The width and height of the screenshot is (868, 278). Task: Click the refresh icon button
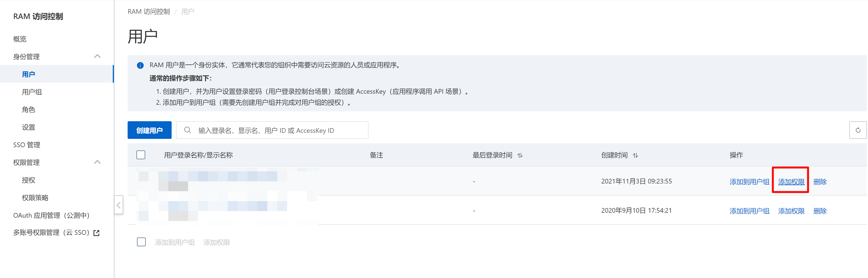click(x=858, y=130)
